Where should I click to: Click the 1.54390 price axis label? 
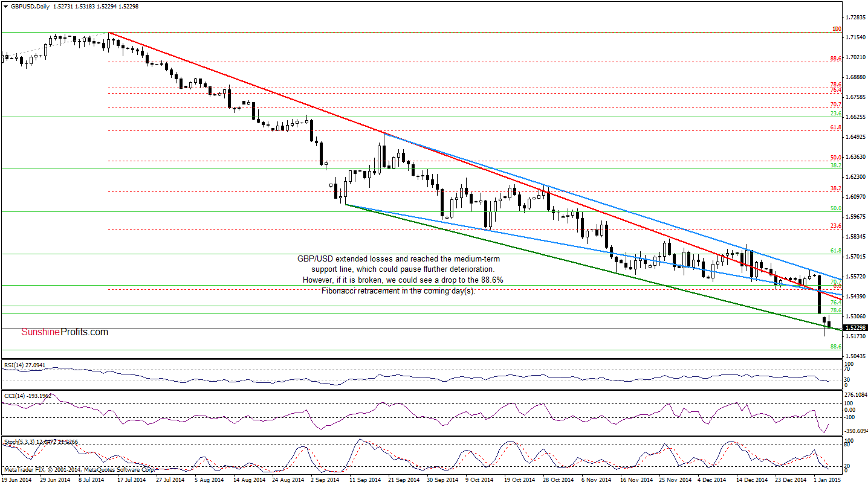[856, 296]
